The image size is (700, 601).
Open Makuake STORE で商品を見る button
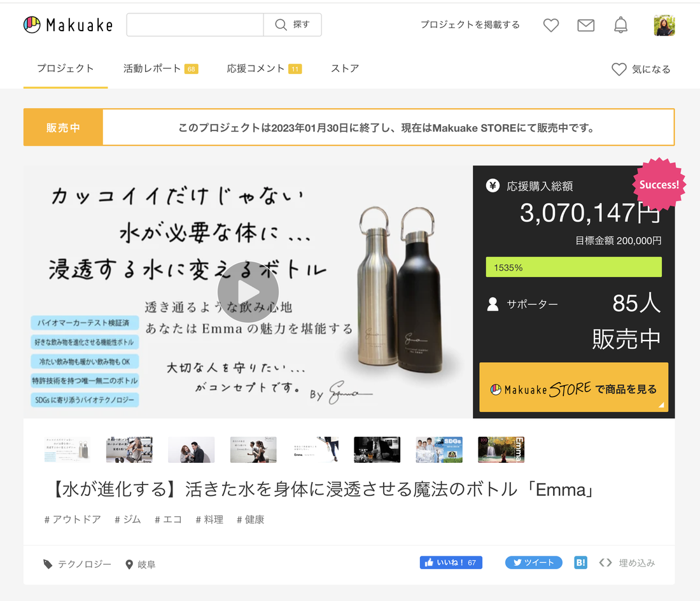[x=573, y=387]
